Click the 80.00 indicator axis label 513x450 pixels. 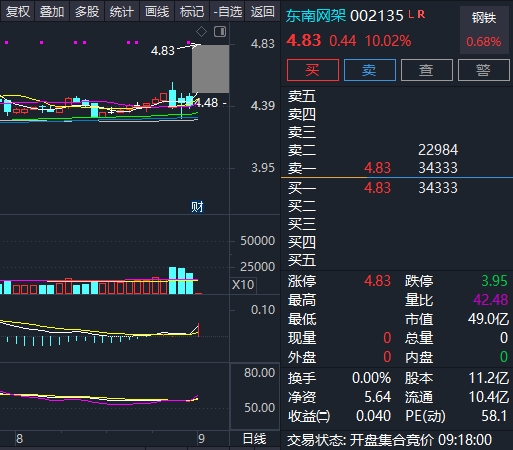pyautogui.click(x=259, y=373)
